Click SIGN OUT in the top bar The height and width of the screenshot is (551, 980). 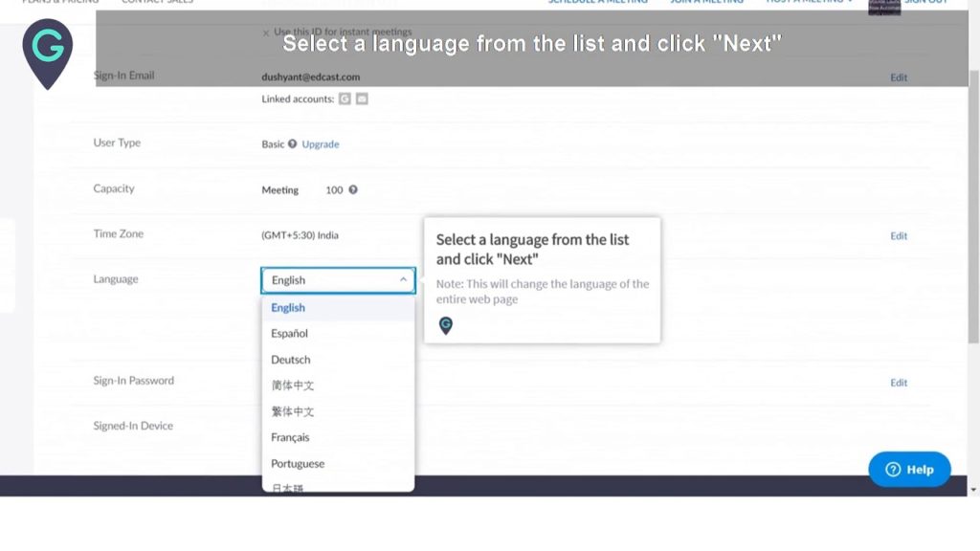926,2
